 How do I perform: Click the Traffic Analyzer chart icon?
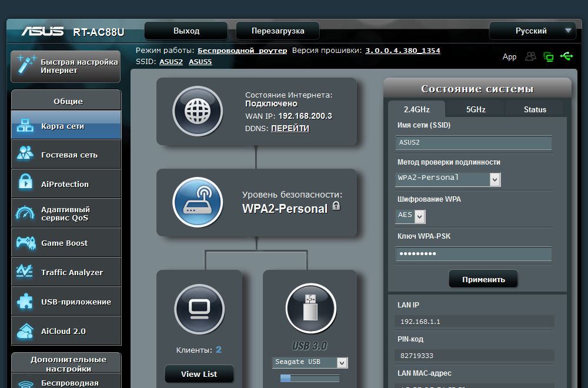tap(25, 271)
